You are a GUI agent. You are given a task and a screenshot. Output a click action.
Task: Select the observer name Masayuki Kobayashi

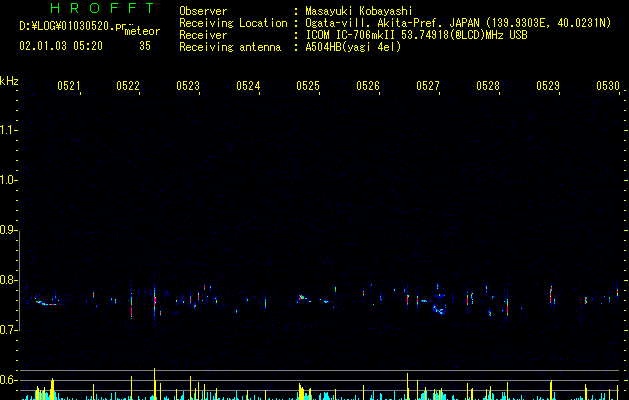(359, 11)
